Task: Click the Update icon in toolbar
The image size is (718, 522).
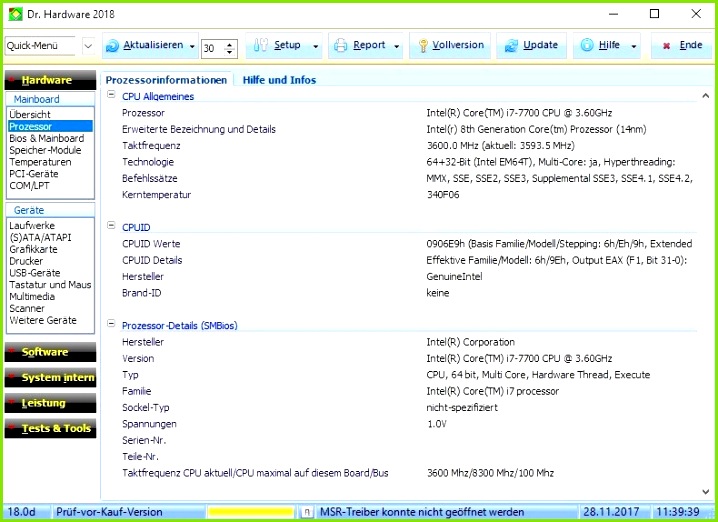Action: click(x=511, y=46)
